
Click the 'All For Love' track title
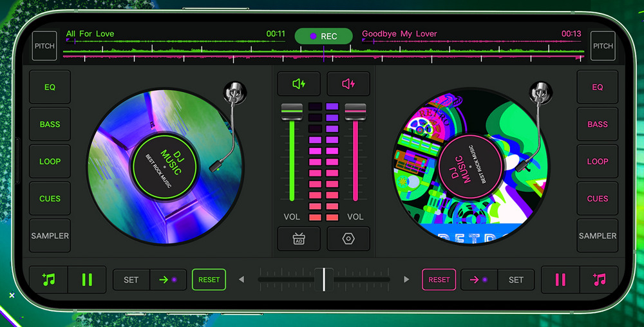[x=90, y=33]
